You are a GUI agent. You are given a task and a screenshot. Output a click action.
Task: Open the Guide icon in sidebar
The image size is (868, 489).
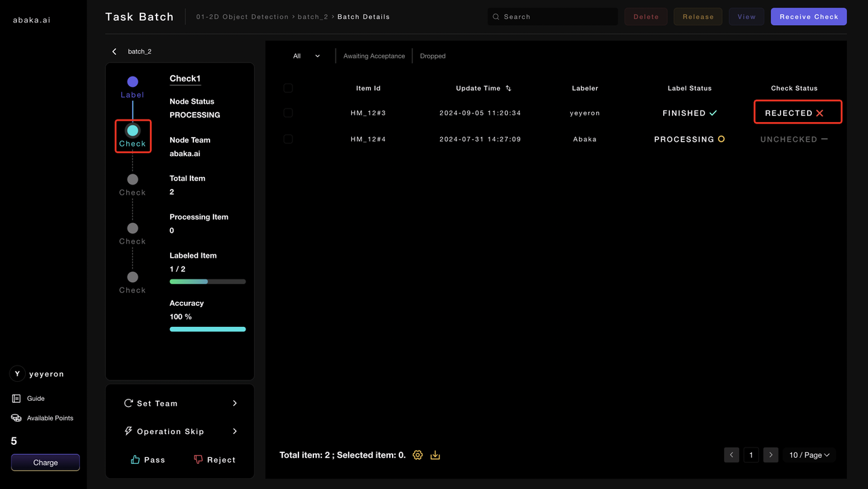(16, 399)
